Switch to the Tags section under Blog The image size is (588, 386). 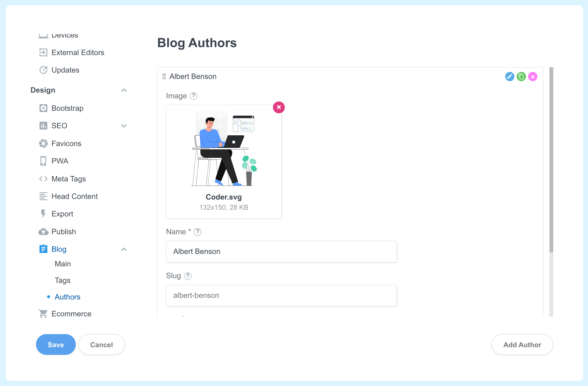tap(62, 280)
